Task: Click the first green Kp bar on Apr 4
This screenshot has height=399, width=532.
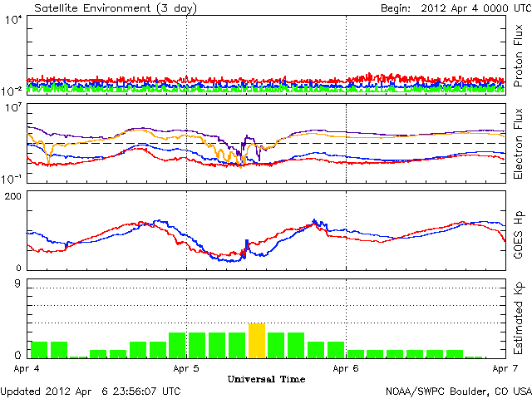Action: [39, 350]
